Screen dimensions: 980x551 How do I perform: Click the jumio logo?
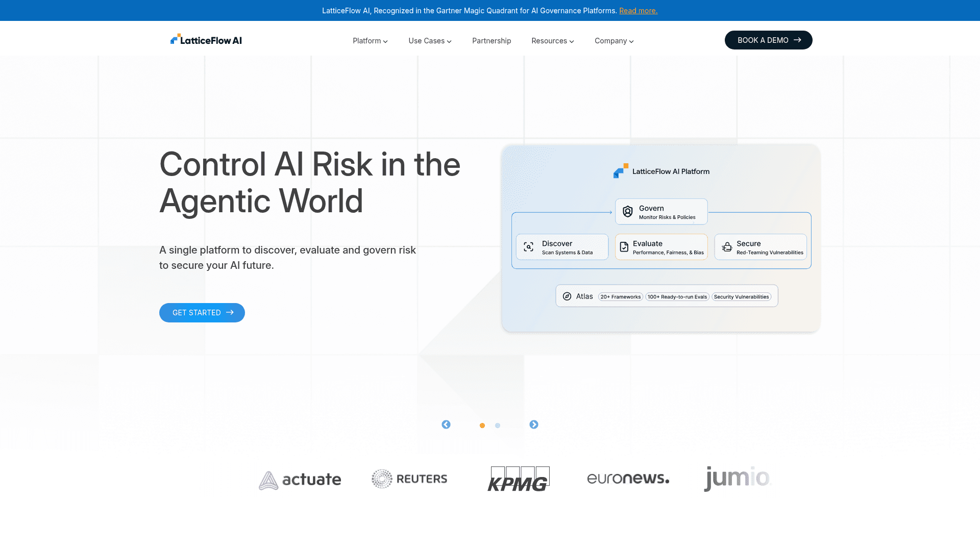[x=737, y=479]
